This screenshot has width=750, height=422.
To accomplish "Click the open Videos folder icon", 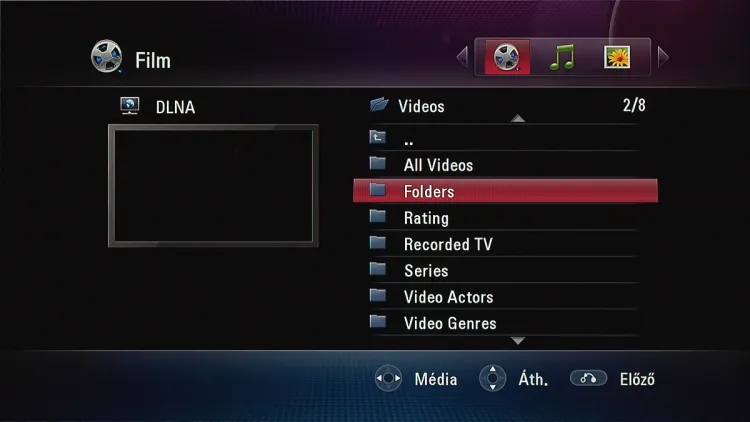I will (379, 104).
